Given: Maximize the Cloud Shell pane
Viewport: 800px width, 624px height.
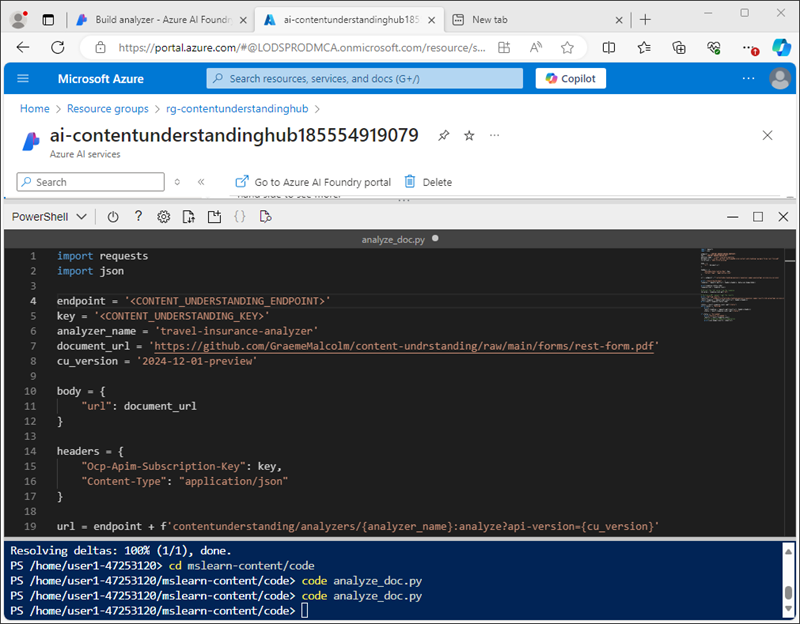Looking at the screenshot, I should pyautogui.click(x=758, y=217).
